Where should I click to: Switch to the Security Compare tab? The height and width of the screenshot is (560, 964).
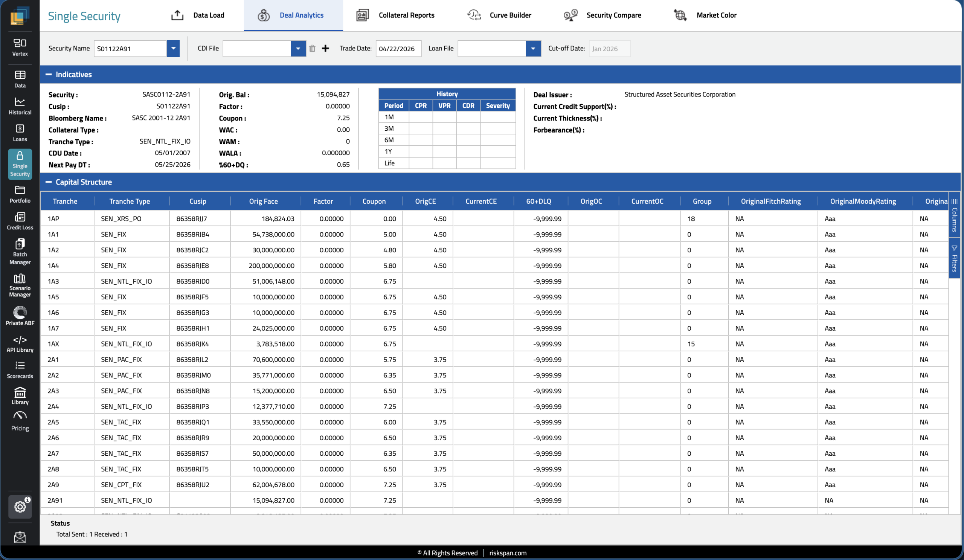tap(602, 15)
